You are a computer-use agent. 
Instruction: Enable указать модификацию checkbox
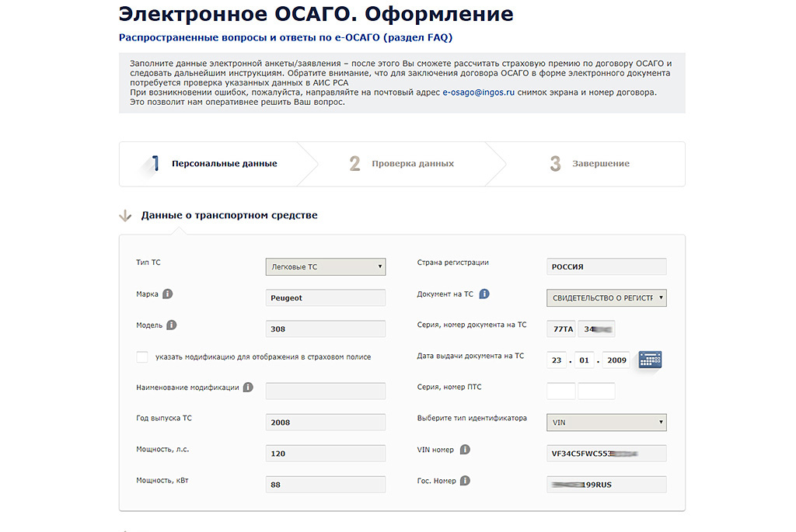click(142, 357)
